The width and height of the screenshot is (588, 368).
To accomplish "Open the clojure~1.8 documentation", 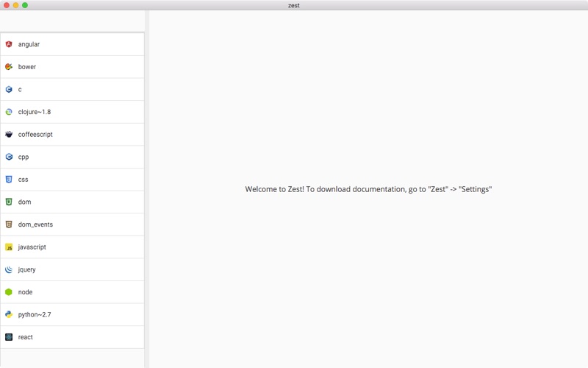I will [x=72, y=112].
